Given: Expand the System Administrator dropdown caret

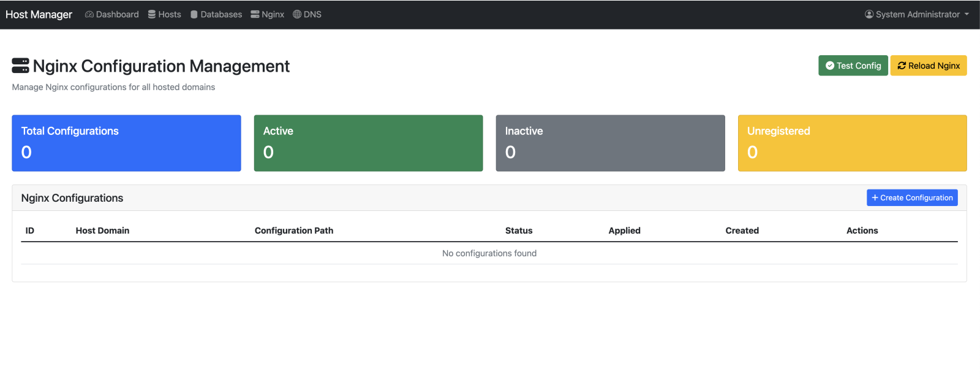Looking at the screenshot, I should pos(967,14).
